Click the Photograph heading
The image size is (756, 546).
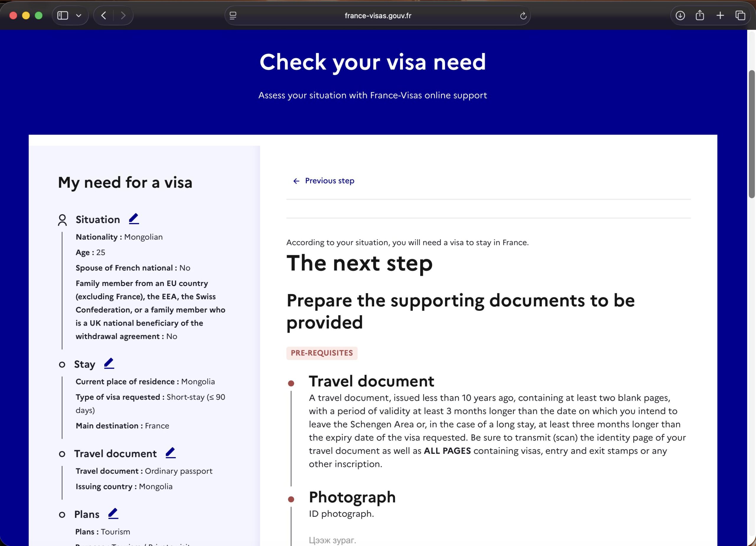[x=352, y=497]
